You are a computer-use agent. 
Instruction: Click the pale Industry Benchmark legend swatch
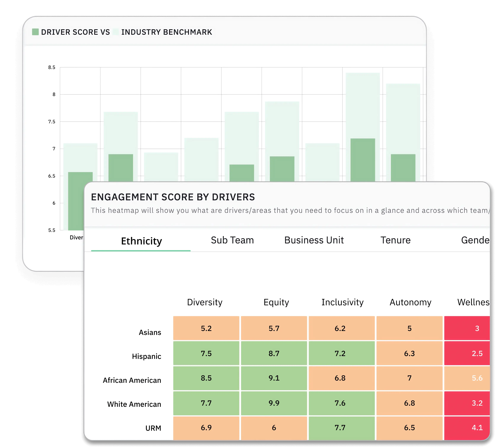click(x=116, y=32)
